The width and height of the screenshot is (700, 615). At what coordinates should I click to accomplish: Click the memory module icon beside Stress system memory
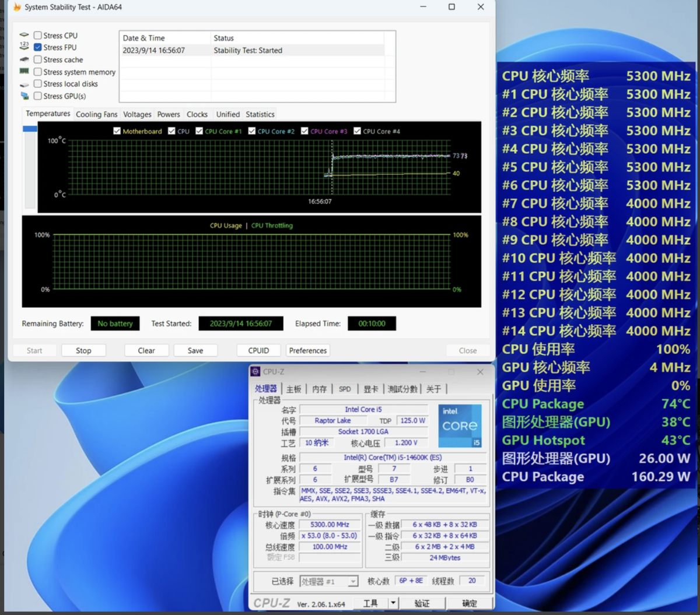24,71
